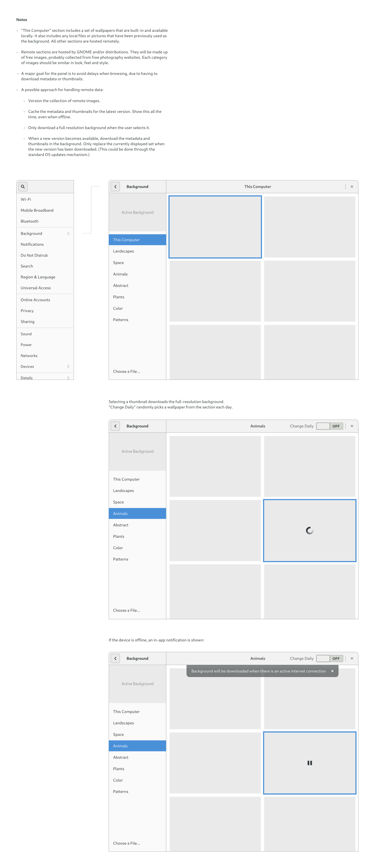The image size is (375, 868).
Task: Toggle Change Daily switch in the spinner window
Action: (x=330, y=426)
